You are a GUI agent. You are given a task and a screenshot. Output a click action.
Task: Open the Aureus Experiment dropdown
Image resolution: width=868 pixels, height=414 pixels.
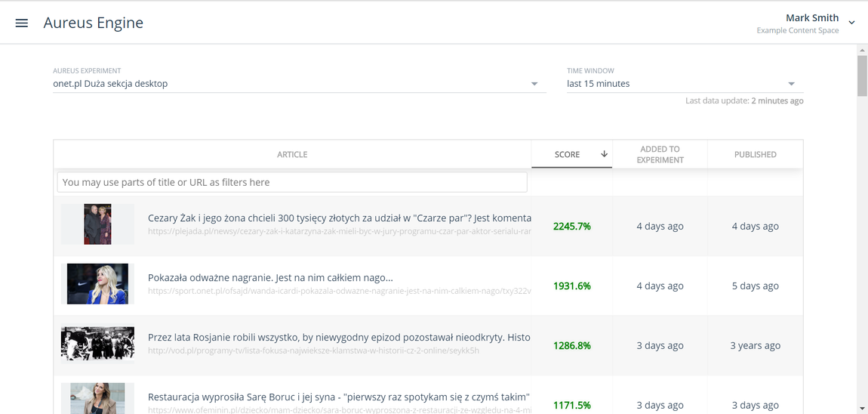[300, 84]
